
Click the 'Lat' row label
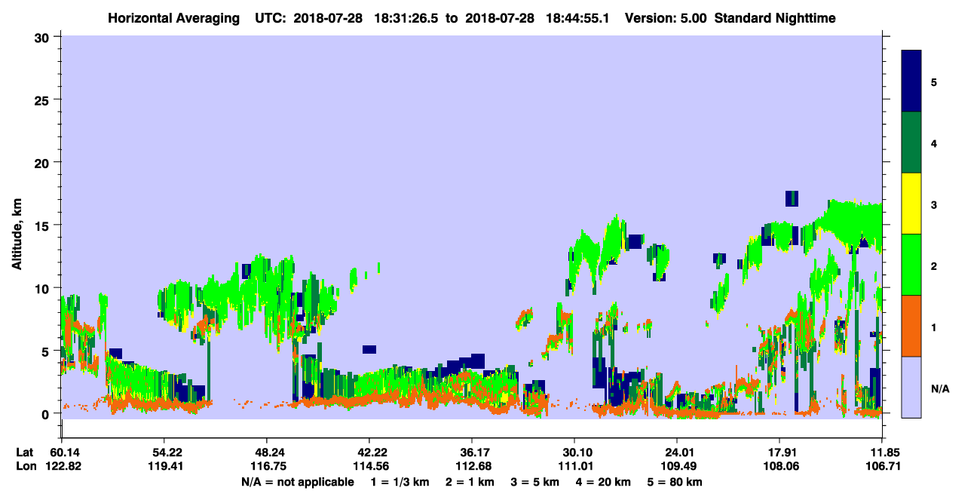(24, 452)
